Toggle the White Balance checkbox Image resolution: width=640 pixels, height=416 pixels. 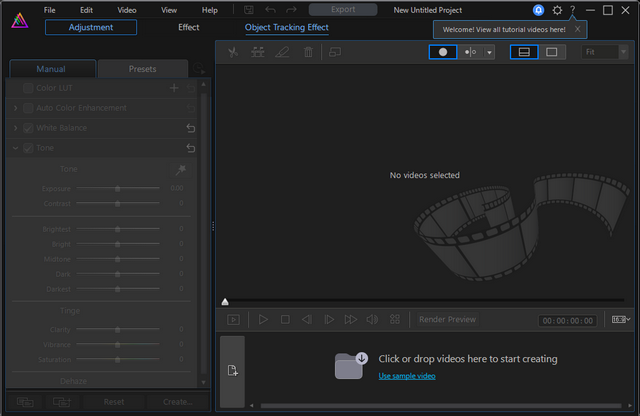click(28, 128)
